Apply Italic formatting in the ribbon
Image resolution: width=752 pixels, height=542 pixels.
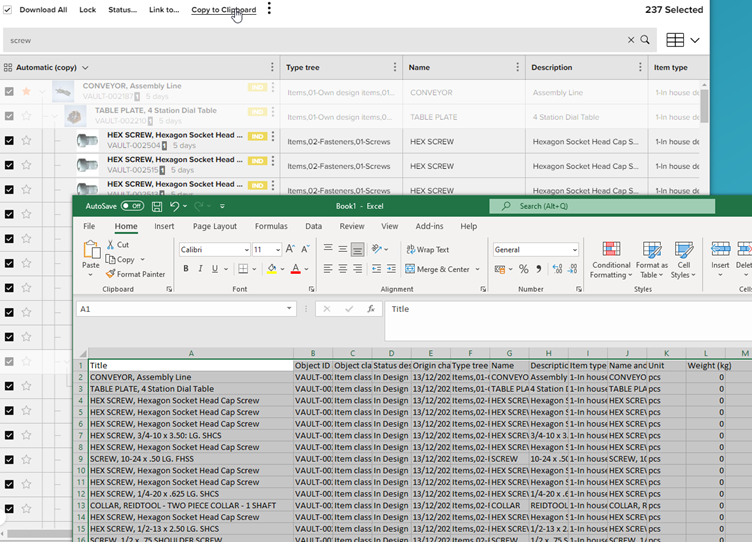tap(200, 269)
